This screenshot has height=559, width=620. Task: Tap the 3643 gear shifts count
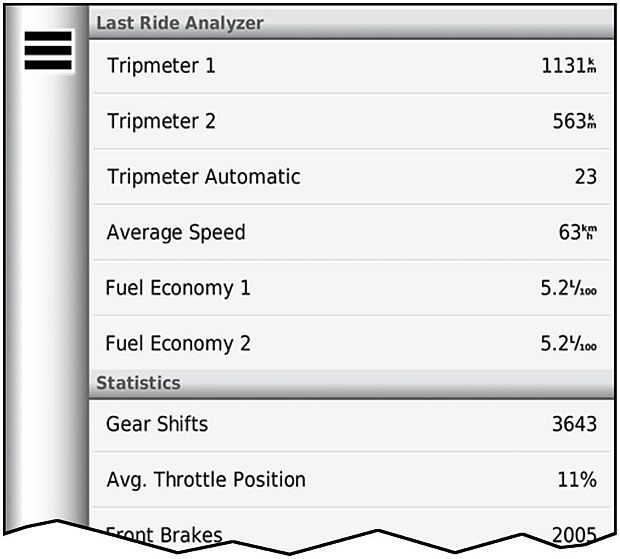point(574,424)
